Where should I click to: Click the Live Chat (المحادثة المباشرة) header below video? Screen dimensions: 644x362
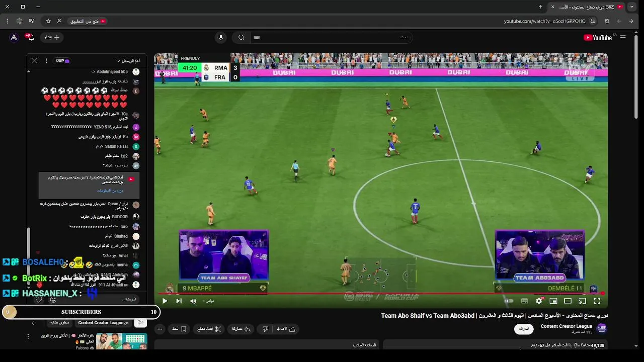coord(365,345)
